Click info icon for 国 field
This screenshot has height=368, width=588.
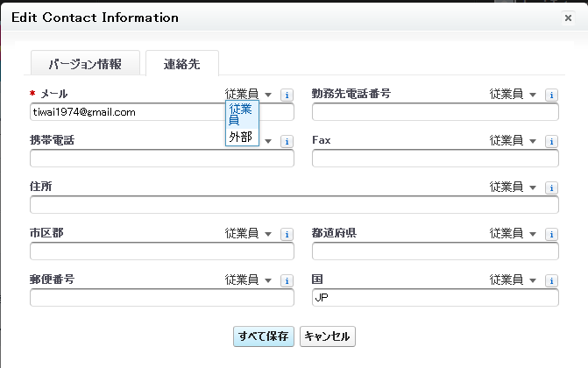551,280
